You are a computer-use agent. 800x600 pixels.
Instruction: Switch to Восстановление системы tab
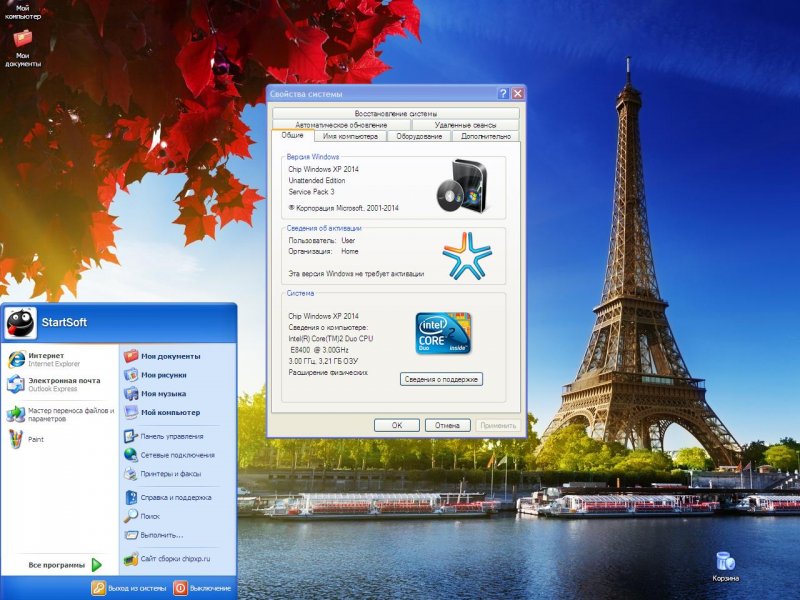point(396,113)
